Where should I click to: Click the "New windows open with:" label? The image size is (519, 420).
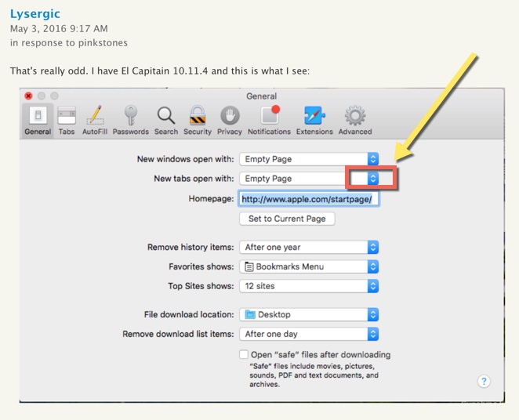pos(185,159)
